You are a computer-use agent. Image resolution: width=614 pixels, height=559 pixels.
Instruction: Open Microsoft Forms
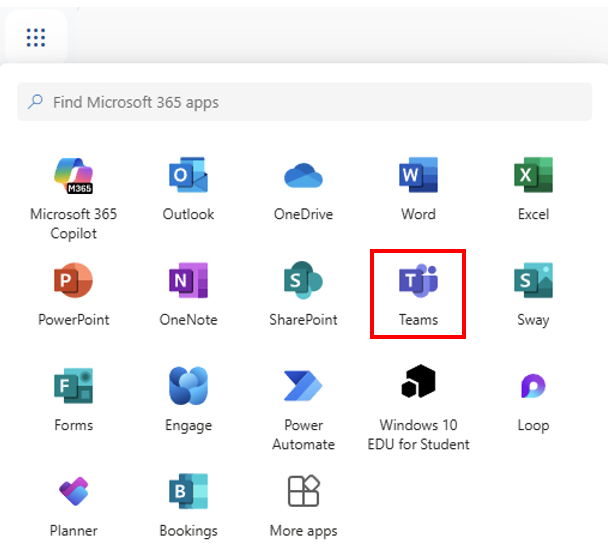(x=73, y=388)
